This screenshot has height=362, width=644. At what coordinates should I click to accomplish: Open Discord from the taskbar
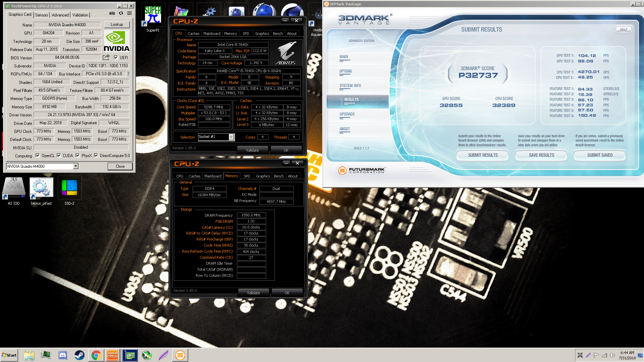62,355
